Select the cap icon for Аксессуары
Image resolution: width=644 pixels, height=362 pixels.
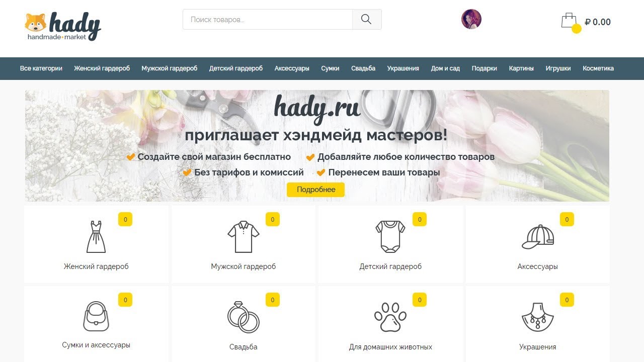(x=538, y=237)
